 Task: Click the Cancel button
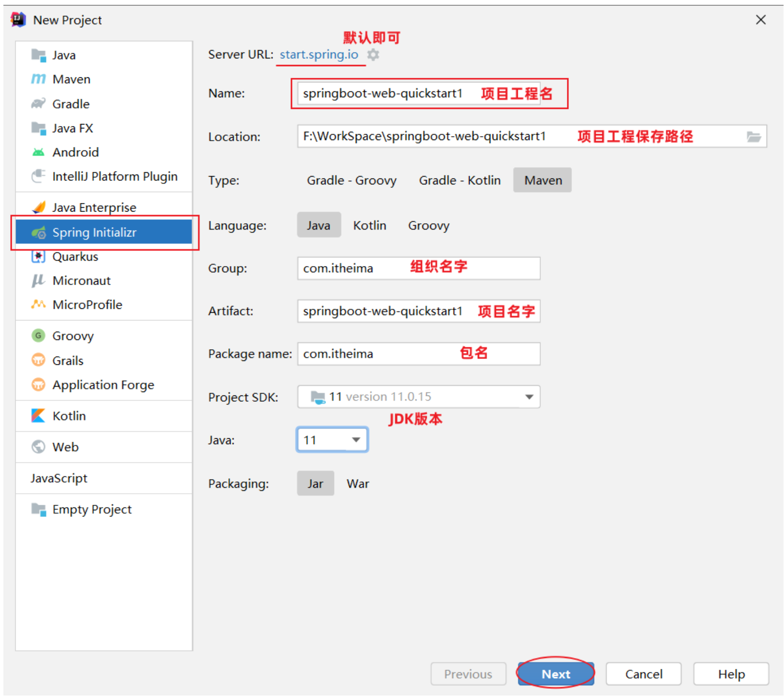tap(643, 674)
